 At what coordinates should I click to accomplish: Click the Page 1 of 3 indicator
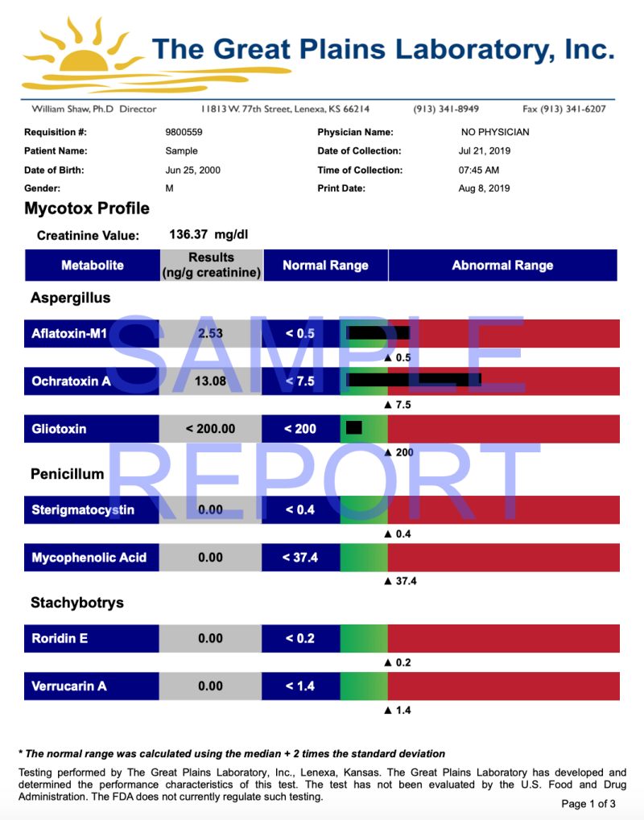[588, 804]
